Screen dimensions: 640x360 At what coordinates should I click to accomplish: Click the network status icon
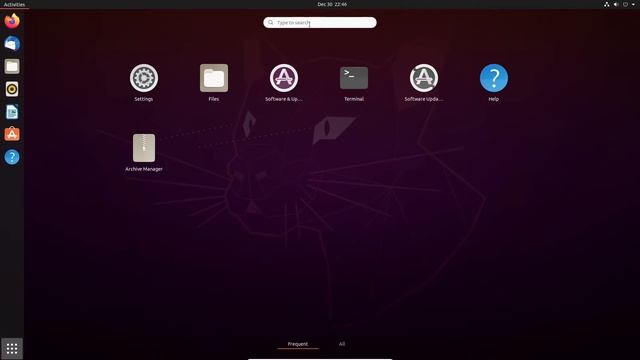[607, 4]
